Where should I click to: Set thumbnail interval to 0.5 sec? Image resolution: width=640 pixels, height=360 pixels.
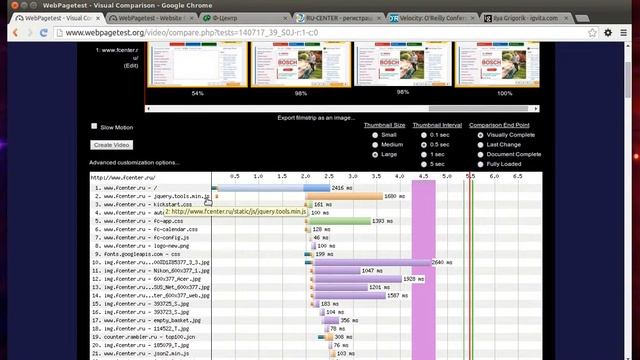coord(424,145)
